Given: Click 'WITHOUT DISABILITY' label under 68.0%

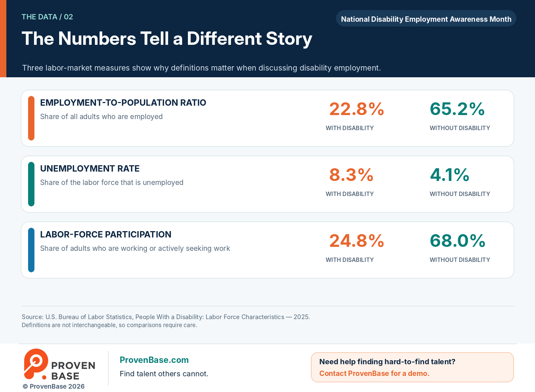Looking at the screenshot, I should coord(460,260).
